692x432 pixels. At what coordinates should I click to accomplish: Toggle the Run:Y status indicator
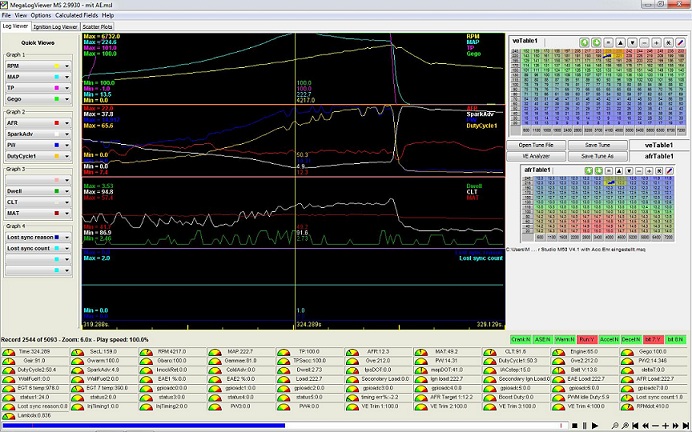tap(586, 340)
